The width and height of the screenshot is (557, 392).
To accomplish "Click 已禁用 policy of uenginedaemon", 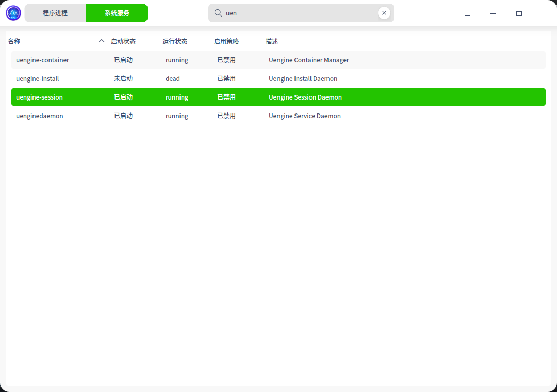I will pos(226,116).
